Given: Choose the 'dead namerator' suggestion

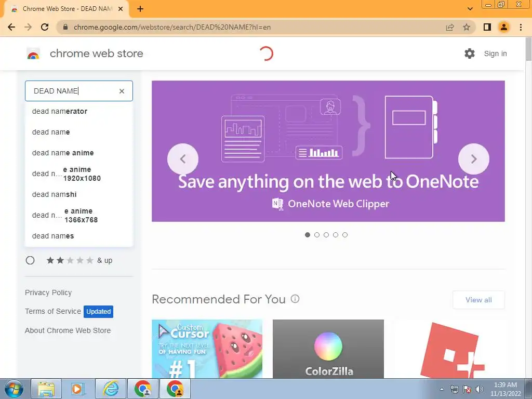Looking at the screenshot, I should (79, 111).
